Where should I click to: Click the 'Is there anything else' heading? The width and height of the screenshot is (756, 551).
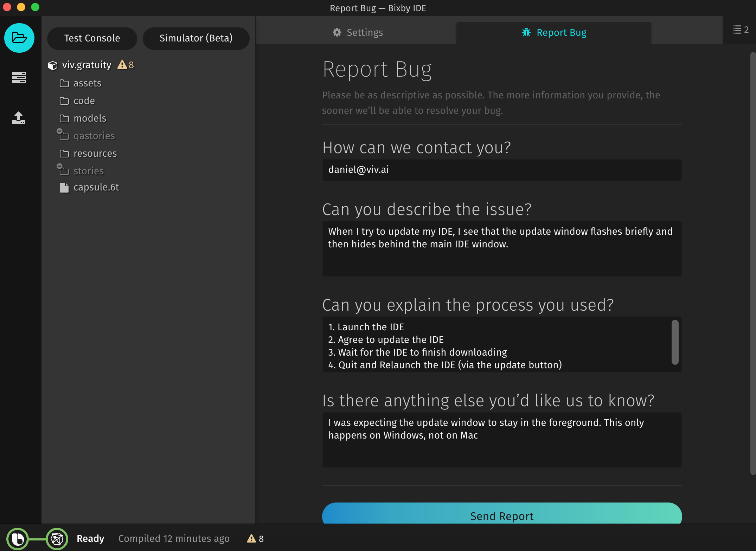pos(488,400)
